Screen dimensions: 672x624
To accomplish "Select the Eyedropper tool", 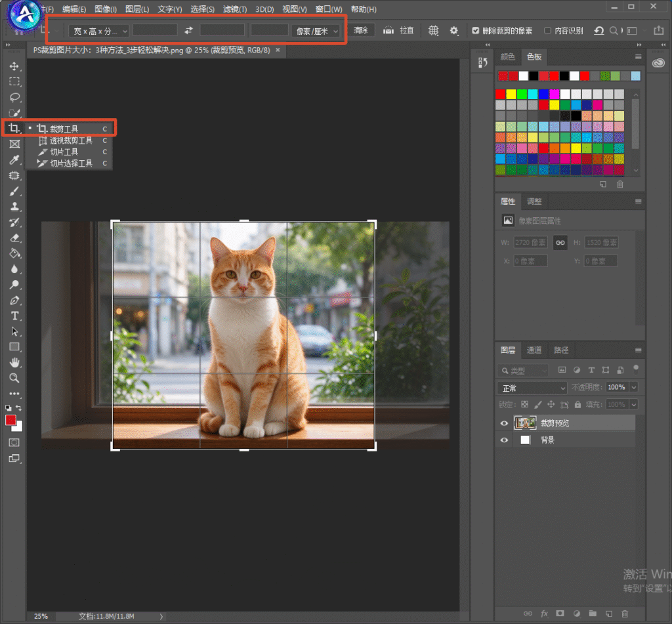I will click(x=14, y=160).
